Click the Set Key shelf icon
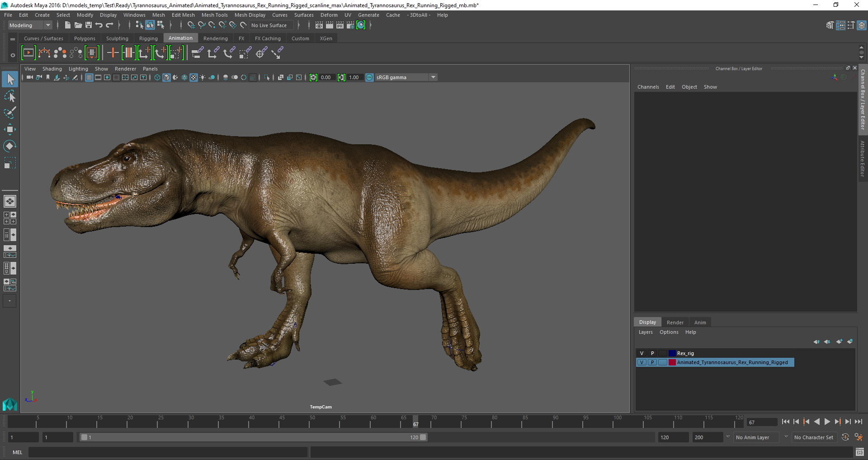The height and width of the screenshot is (460, 868). (113, 53)
